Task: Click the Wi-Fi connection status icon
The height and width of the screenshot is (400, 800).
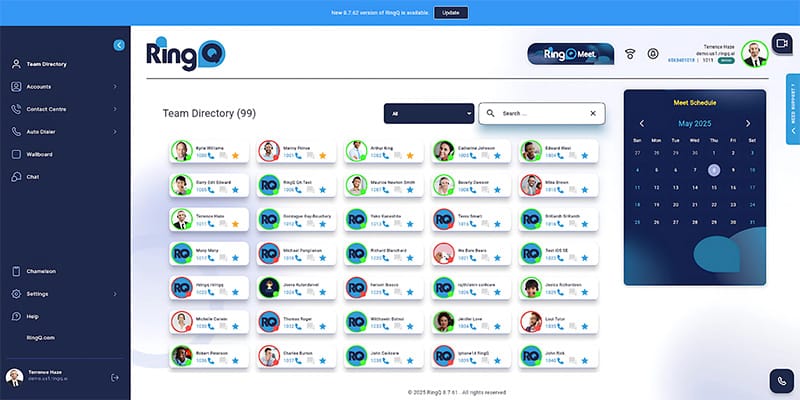Action: point(630,54)
